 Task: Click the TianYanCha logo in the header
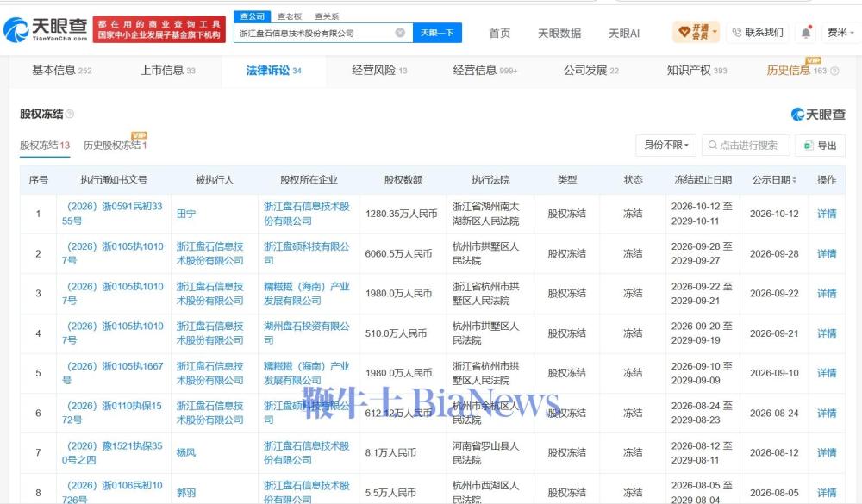(46, 29)
